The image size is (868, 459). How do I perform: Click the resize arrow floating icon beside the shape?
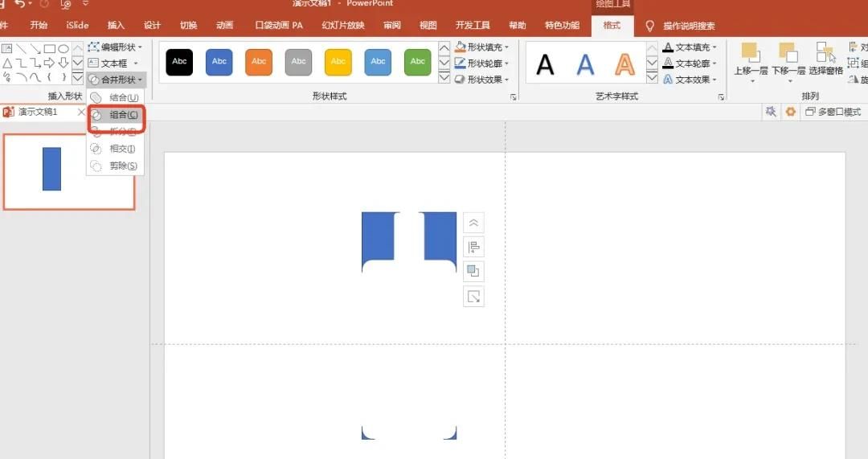coord(473,297)
